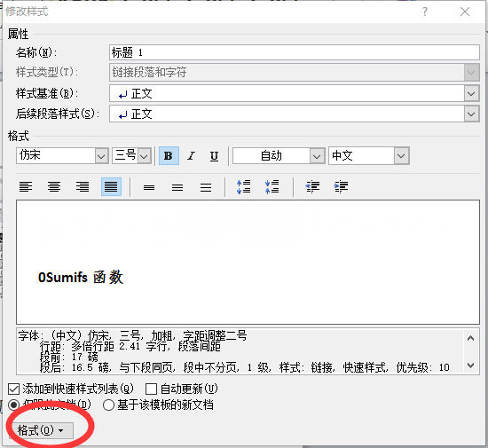Image resolution: width=488 pixels, height=448 pixels.
Task: Click the help question mark icon
Action: click(425, 12)
